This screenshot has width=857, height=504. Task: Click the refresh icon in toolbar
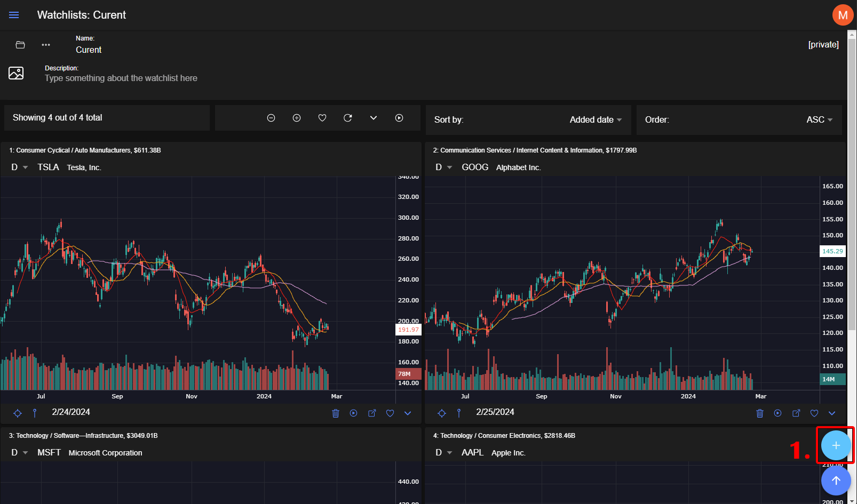tap(348, 118)
